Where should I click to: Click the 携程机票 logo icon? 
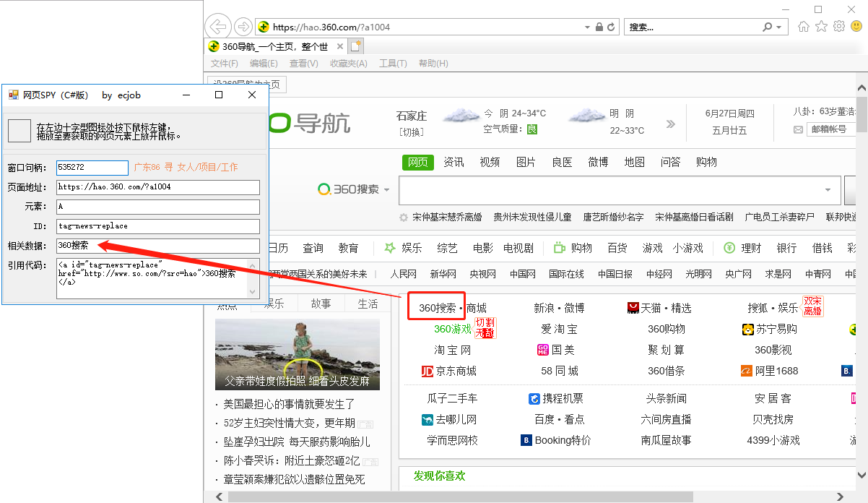534,399
